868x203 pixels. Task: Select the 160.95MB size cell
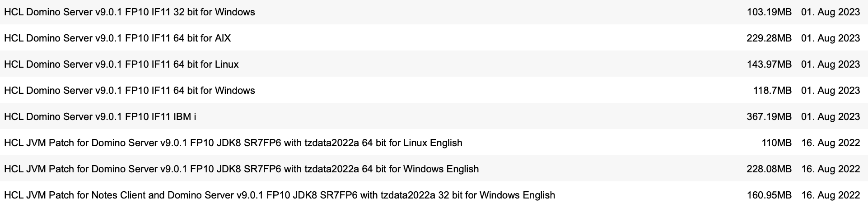tap(769, 195)
